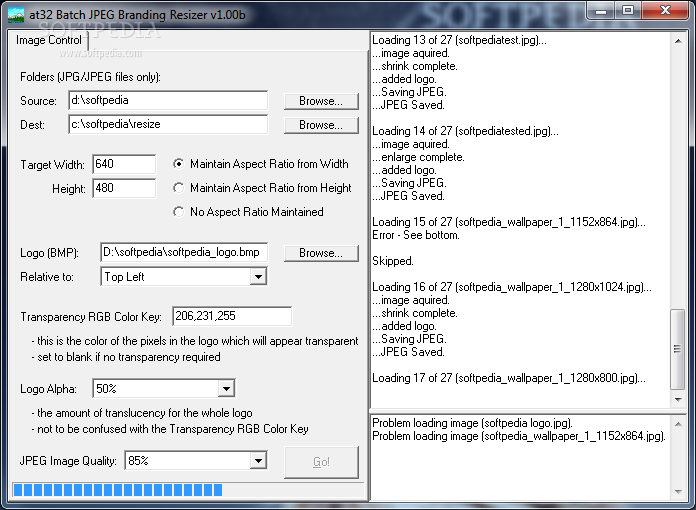Click the log panel scrollbar thumb

pyautogui.click(x=678, y=349)
